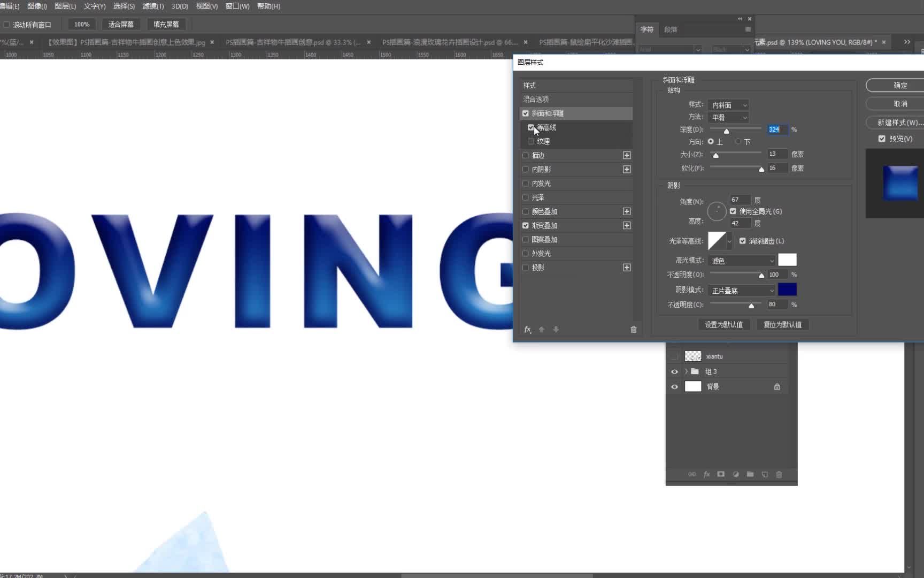
Task: Add another 颜色叠加 effect with plus icon
Action: click(x=627, y=211)
